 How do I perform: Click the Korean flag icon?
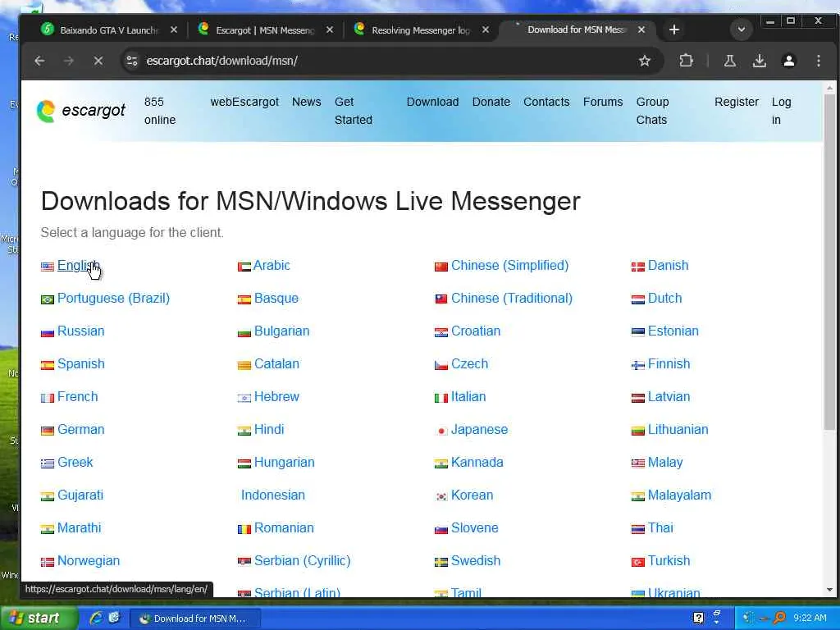coord(441,496)
